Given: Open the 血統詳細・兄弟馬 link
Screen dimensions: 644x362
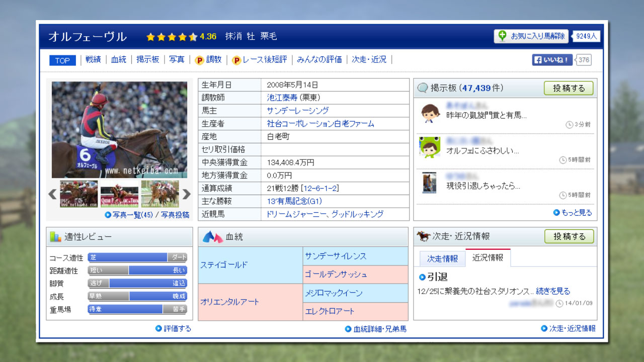Looking at the screenshot, I should (x=380, y=329).
